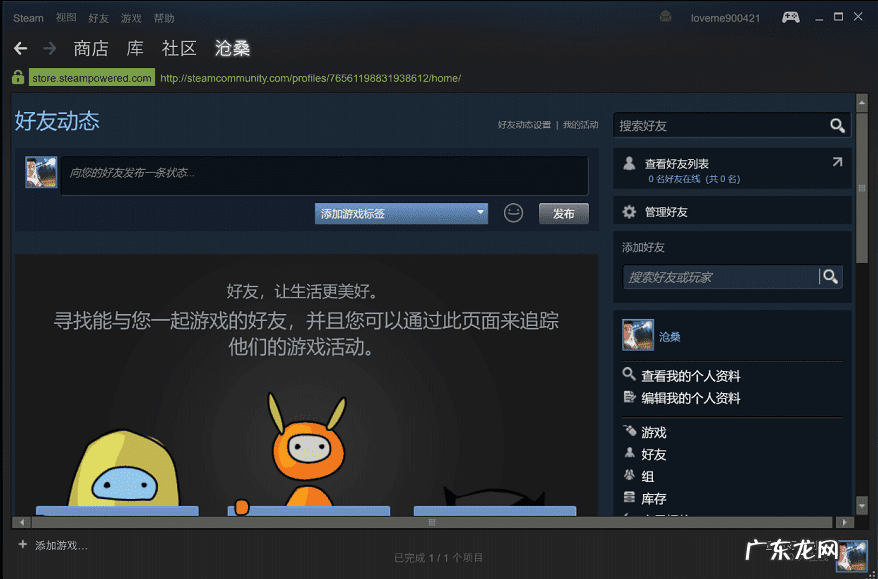Click the 好友 link in sidebar

(654, 455)
